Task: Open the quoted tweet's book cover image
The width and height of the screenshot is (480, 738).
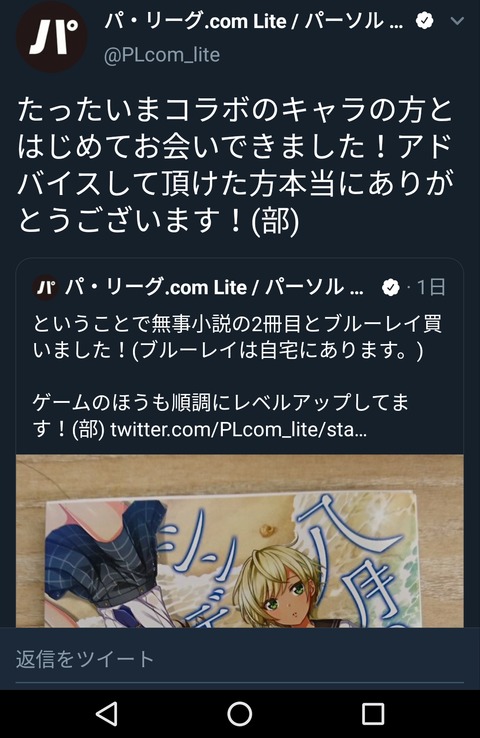Action: tap(240, 540)
